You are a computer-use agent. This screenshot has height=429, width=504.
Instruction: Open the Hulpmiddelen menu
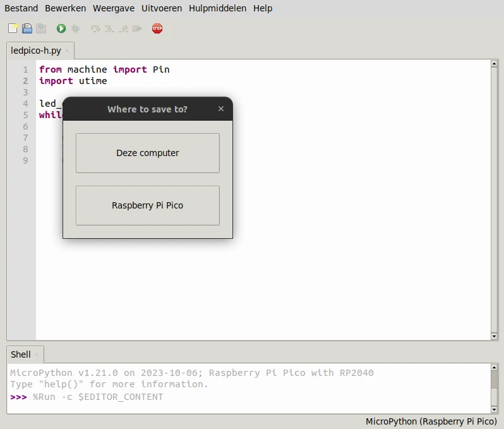coord(217,8)
